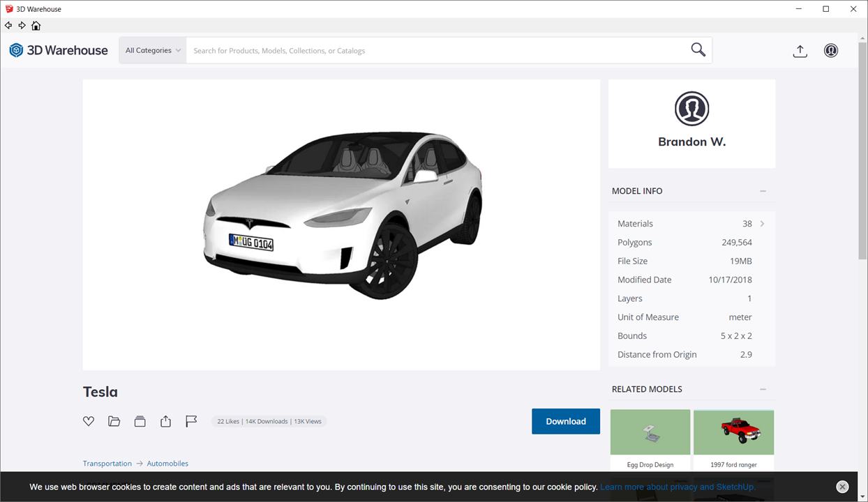Select the File Size 19MB value

click(741, 261)
